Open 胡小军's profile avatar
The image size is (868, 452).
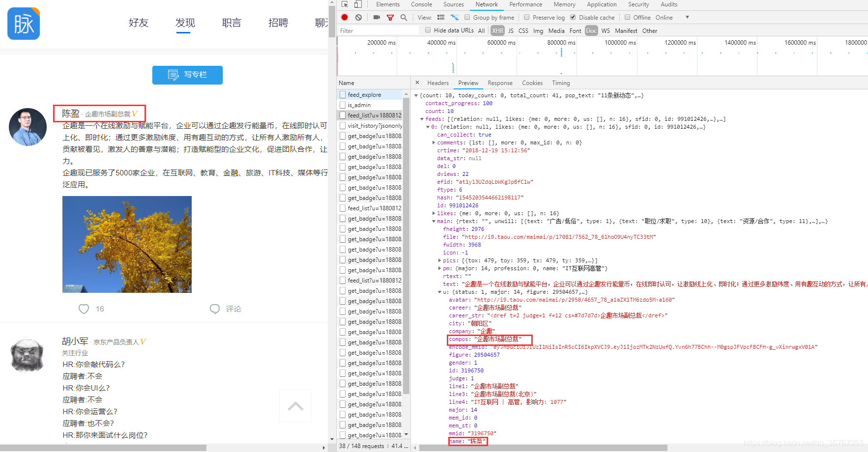pos(28,355)
